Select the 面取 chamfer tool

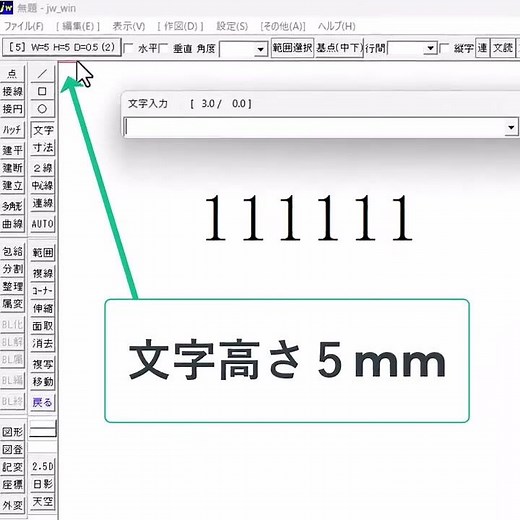(43, 326)
